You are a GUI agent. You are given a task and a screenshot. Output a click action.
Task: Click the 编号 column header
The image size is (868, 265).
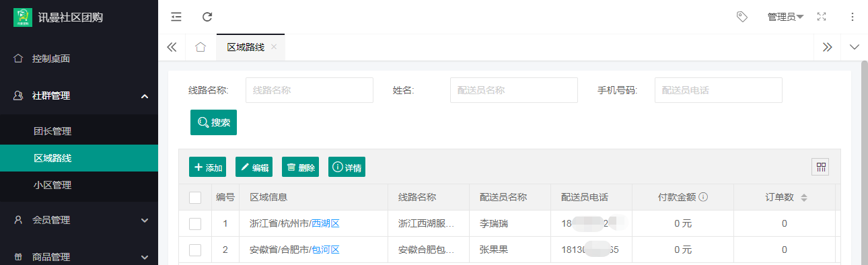225,197
